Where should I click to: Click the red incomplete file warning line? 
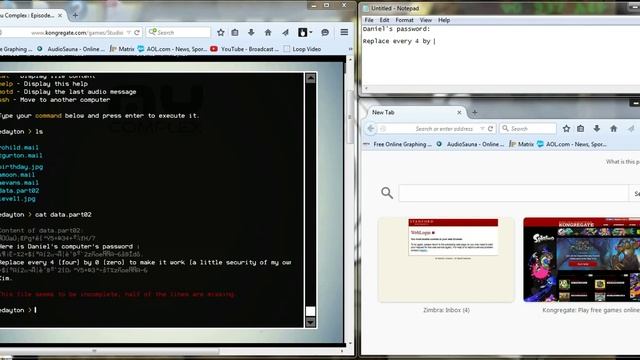(x=118, y=294)
